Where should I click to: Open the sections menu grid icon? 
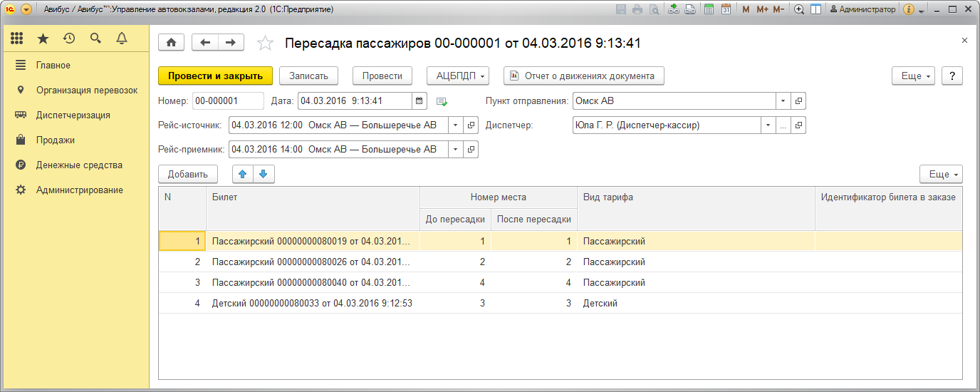point(17,38)
